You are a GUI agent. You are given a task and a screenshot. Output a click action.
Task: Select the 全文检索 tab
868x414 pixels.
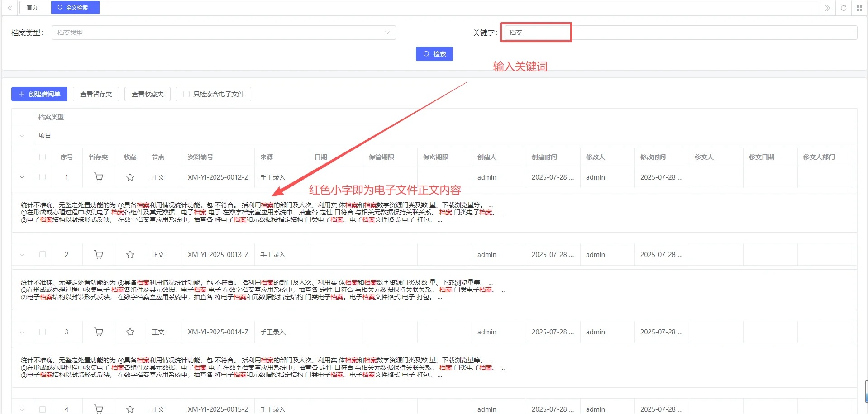[75, 8]
